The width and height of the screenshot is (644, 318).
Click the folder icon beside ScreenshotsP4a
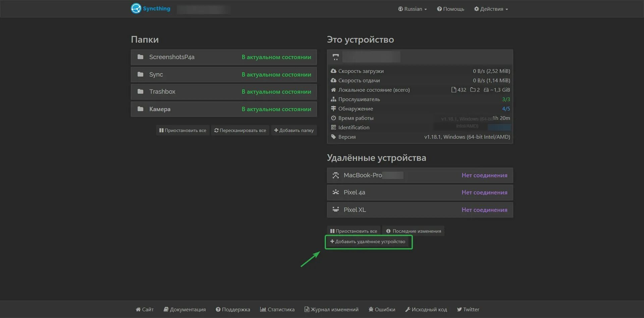pos(141,57)
